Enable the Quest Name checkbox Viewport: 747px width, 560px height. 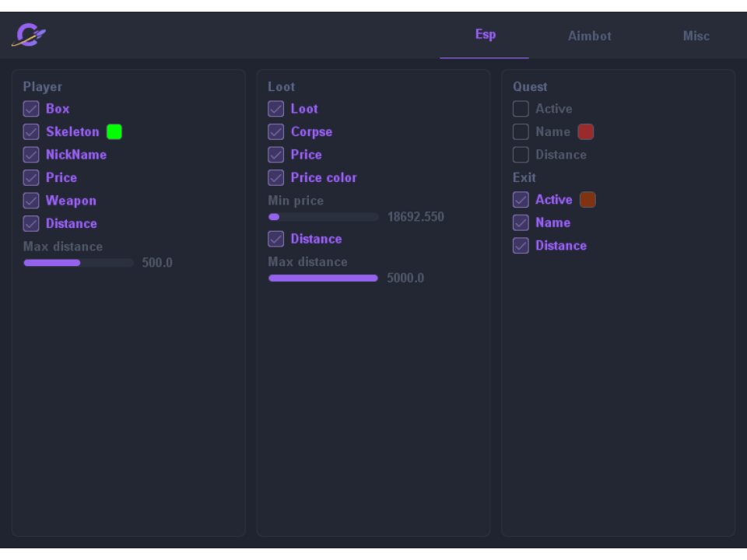521,131
